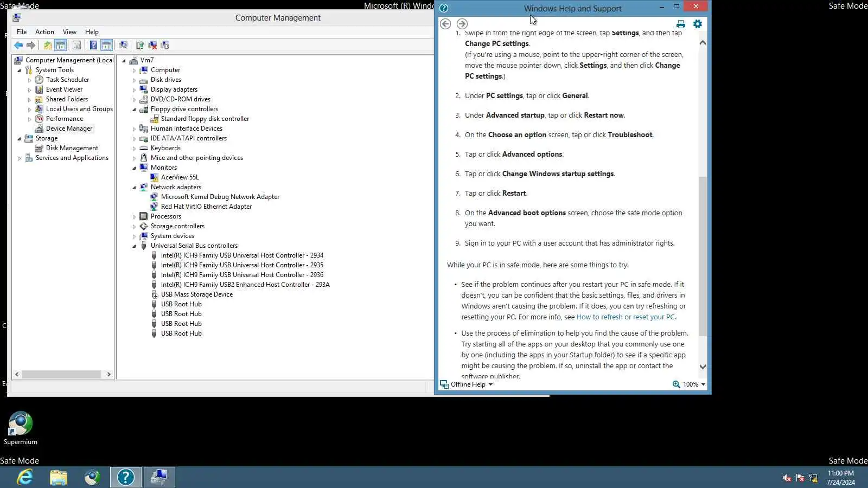Click Forward arrow in Windows Help and Support
This screenshot has width=868, height=488.
462,24
